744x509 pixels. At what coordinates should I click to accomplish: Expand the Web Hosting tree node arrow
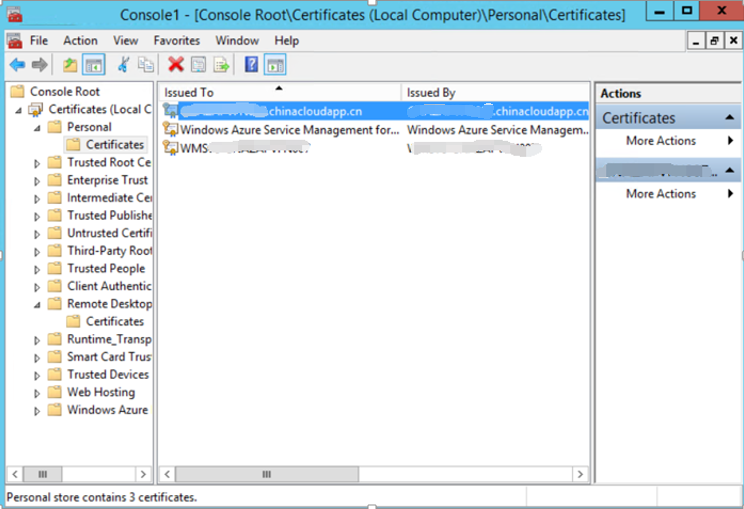(38, 393)
